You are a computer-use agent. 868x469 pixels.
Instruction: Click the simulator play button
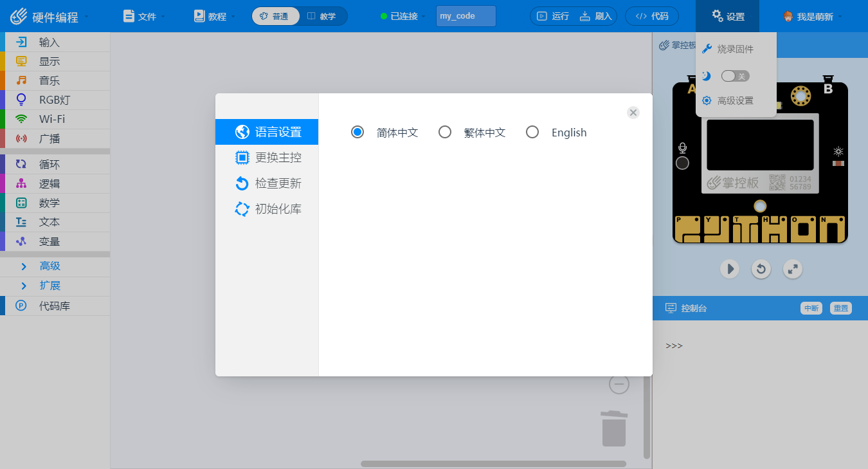(x=729, y=269)
